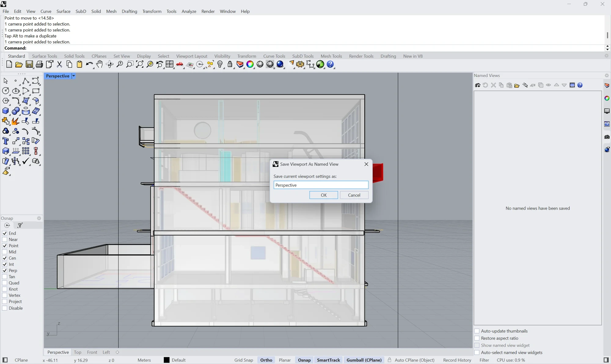
Task: Click OK in Save Viewport dialog
Action: click(324, 195)
